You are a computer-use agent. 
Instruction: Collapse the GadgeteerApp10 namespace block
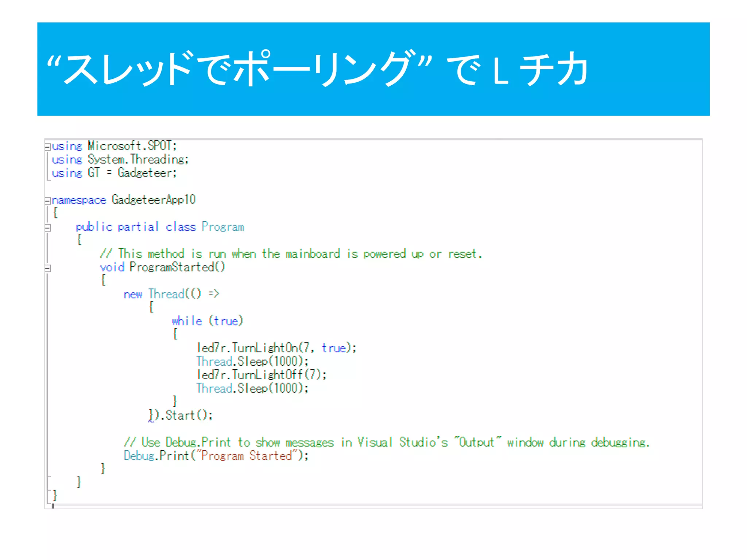(47, 201)
